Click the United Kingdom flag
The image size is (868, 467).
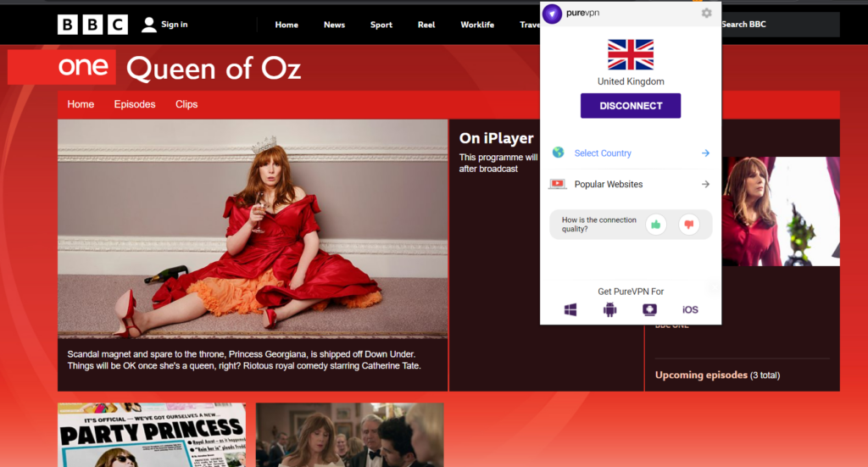tap(631, 54)
